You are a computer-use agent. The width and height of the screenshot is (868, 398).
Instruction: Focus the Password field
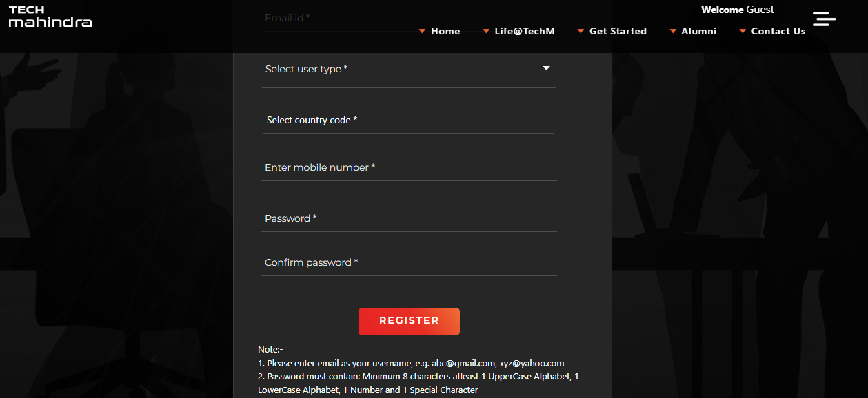pyautogui.click(x=409, y=218)
